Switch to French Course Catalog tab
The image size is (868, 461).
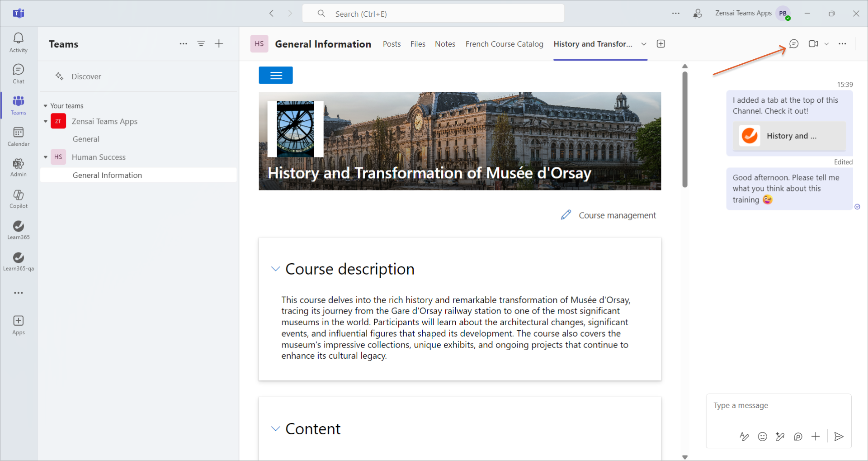(x=504, y=44)
